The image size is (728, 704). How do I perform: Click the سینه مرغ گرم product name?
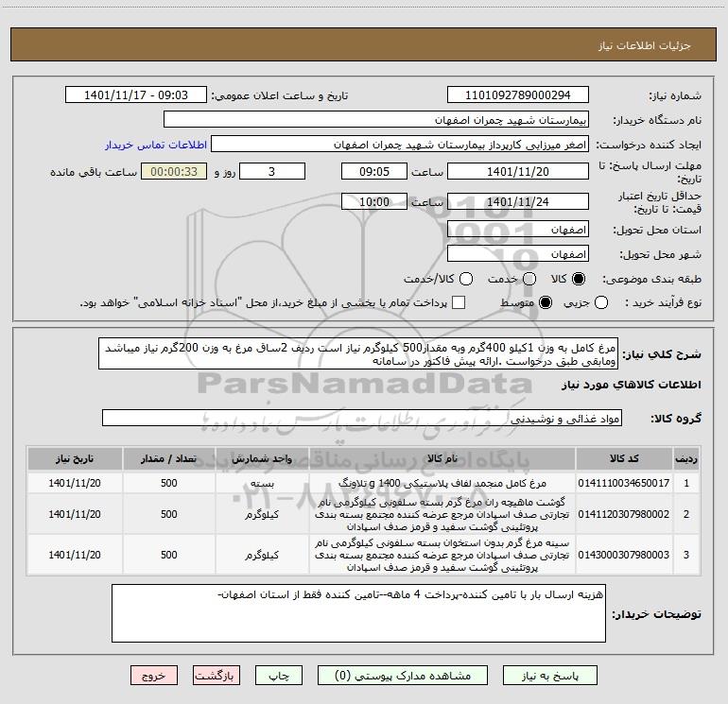pyautogui.click(x=442, y=555)
